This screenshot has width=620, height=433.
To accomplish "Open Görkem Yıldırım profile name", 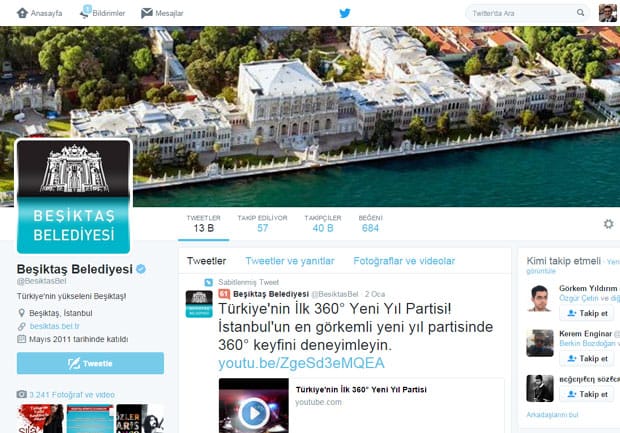I will (588, 288).
